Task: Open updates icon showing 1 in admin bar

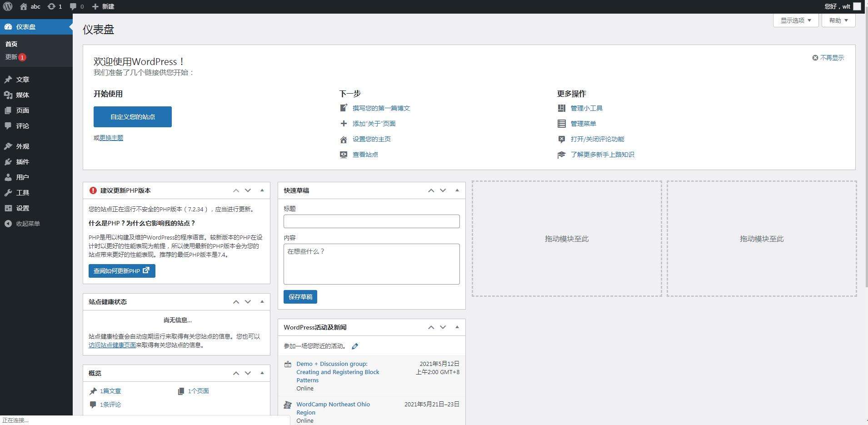Action: (55, 6)
